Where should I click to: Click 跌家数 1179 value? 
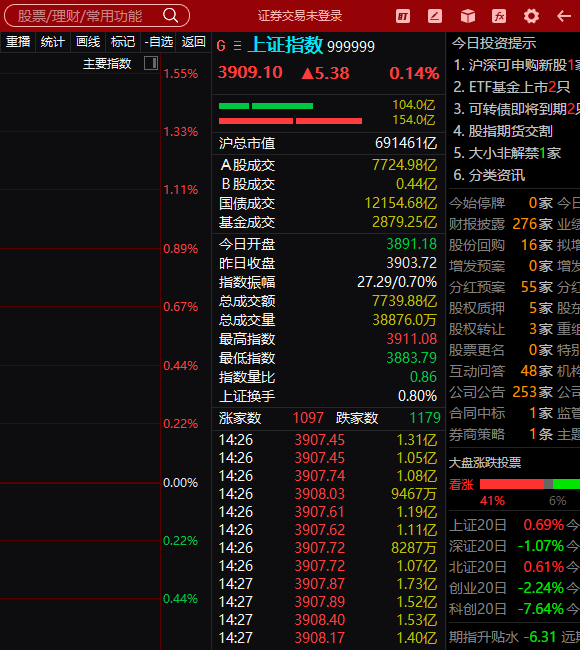[x=425, y=418]
